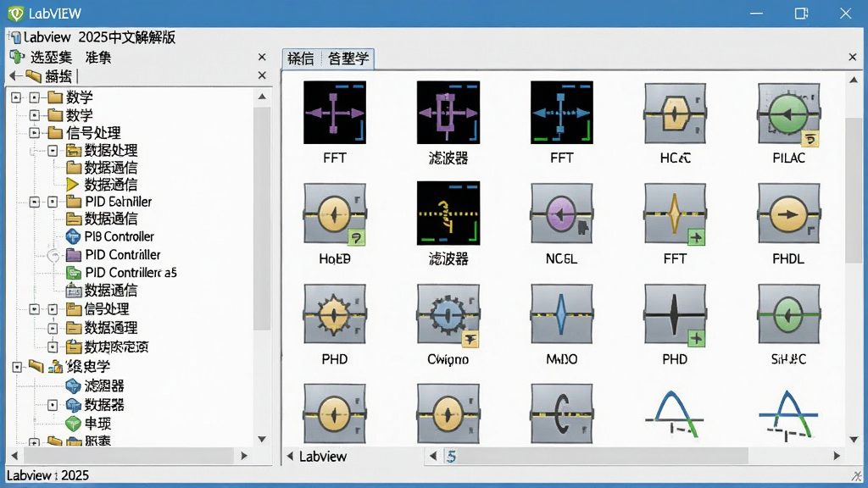The width and height of the screenshot is (868, 488).
Task: Click the LabVIEW logo in the title bar
Action: pos(15,14)
